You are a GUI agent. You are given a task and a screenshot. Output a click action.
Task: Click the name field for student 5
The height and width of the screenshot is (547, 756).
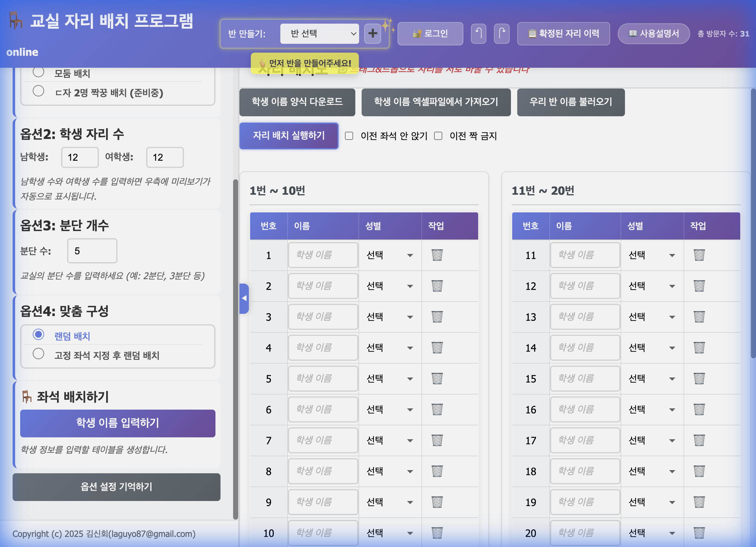pos(323,379)
